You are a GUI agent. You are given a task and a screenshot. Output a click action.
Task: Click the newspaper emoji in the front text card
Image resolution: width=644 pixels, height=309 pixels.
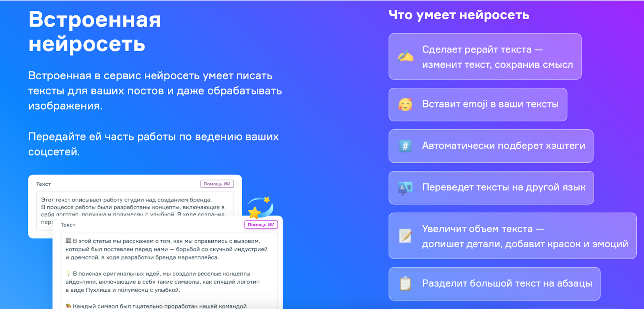pyautogui.click(x=68, y=241)
